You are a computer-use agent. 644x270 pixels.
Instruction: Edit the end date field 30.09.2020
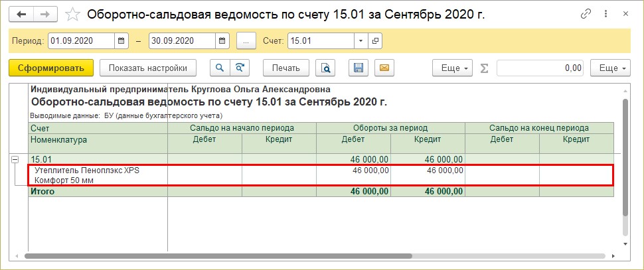[182, 40]
